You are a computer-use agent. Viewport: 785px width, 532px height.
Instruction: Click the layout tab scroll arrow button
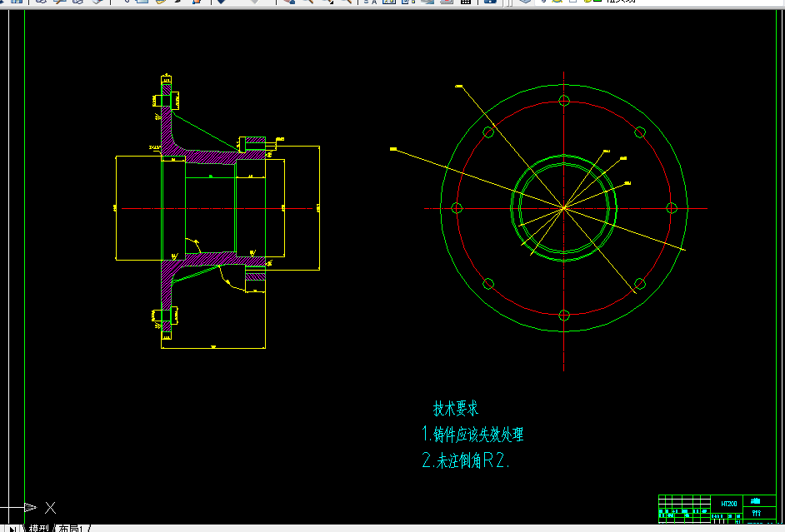[13, 529]
